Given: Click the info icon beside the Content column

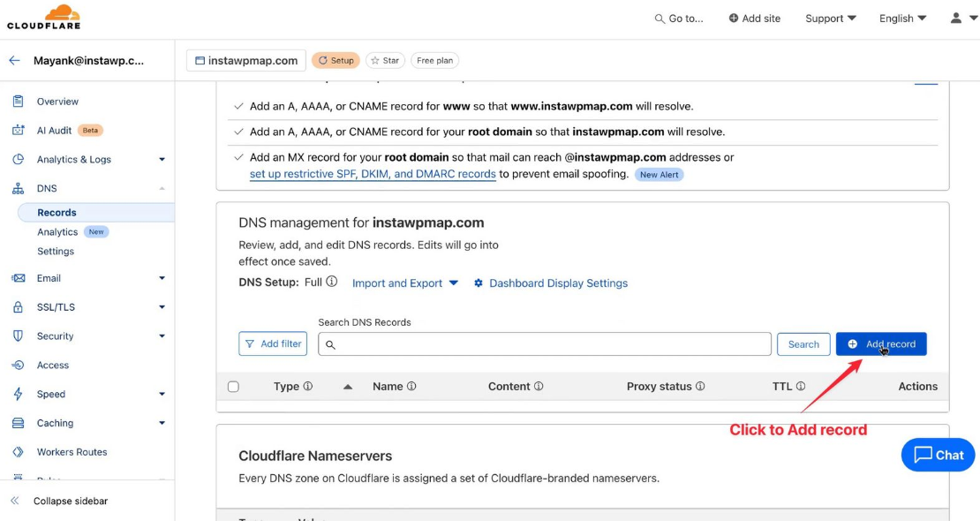Looking at the screenshot, I should pos(539,386).
